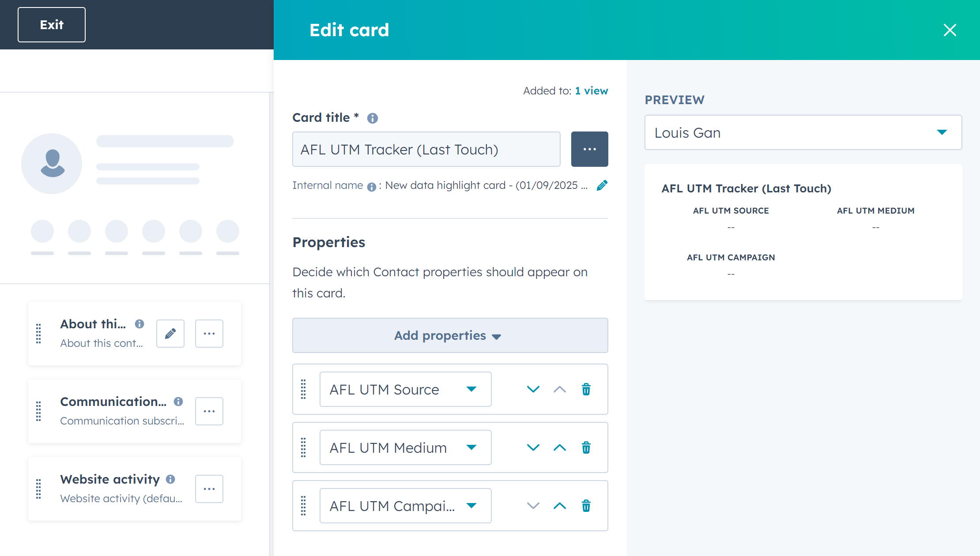Click AFL UTM SOURCE preview label
980x556 pixels.
[731, 211]
